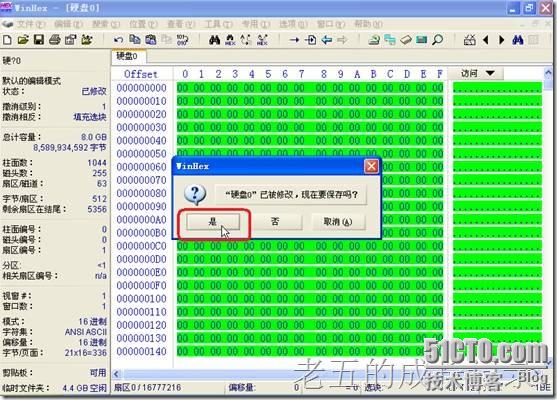The image size is (557, 400).
Task: Click the Write clipboard paste icon
Action: [x=151, y=39]
